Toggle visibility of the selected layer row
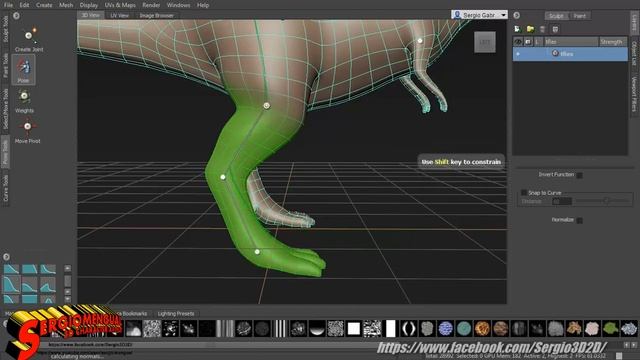 (518, 54)
